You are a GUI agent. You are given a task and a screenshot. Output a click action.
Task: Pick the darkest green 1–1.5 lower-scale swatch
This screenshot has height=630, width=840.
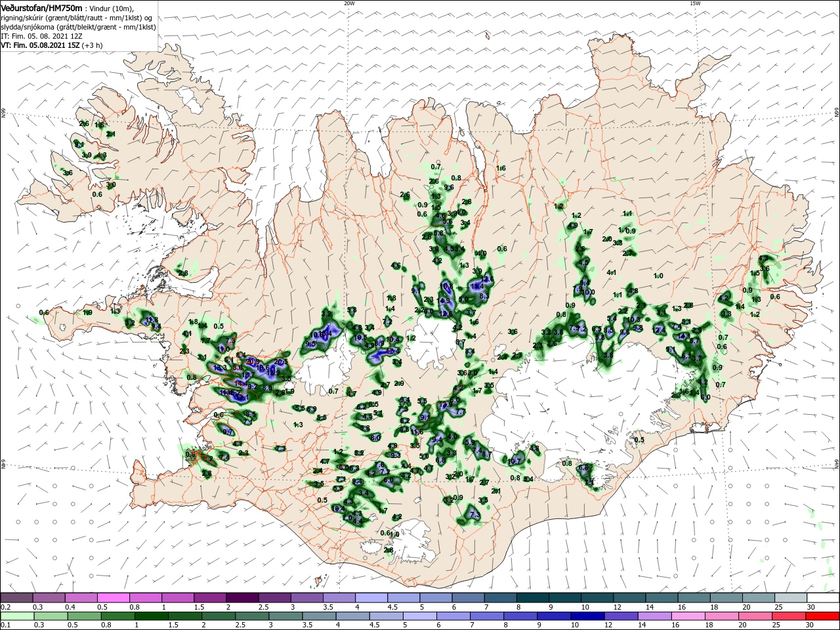click(152, 616)
